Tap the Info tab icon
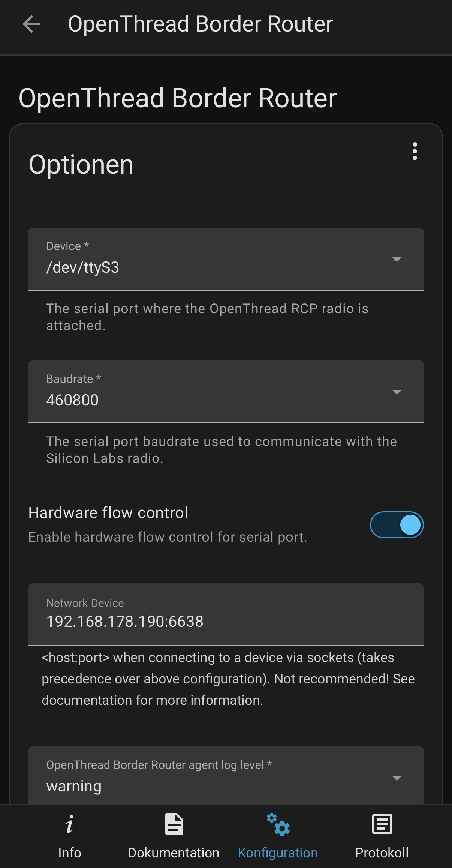The width and height of the screenshot is (452, 868). point(69,824)
